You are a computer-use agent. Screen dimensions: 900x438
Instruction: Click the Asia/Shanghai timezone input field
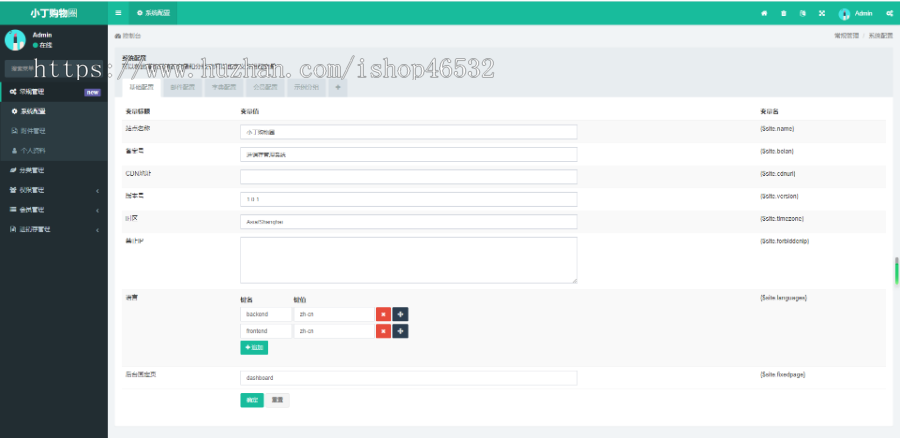[408, 221]
